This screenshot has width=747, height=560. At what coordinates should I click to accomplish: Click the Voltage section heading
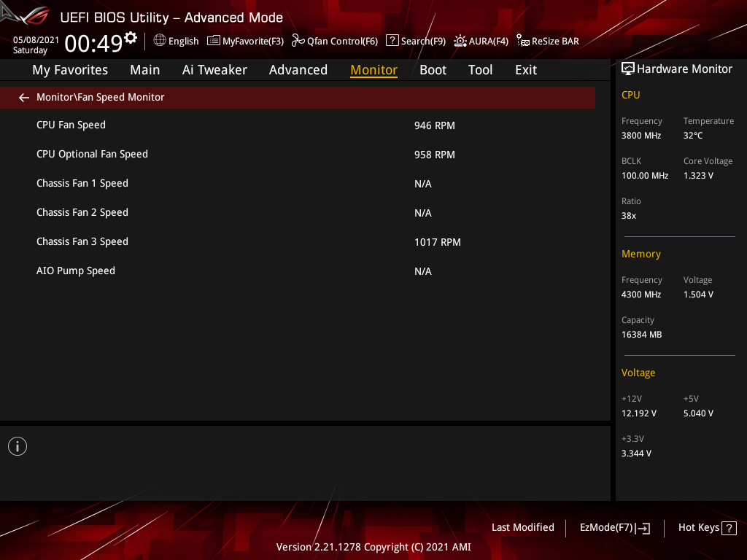pyautogui.click(x=638, y=373)
